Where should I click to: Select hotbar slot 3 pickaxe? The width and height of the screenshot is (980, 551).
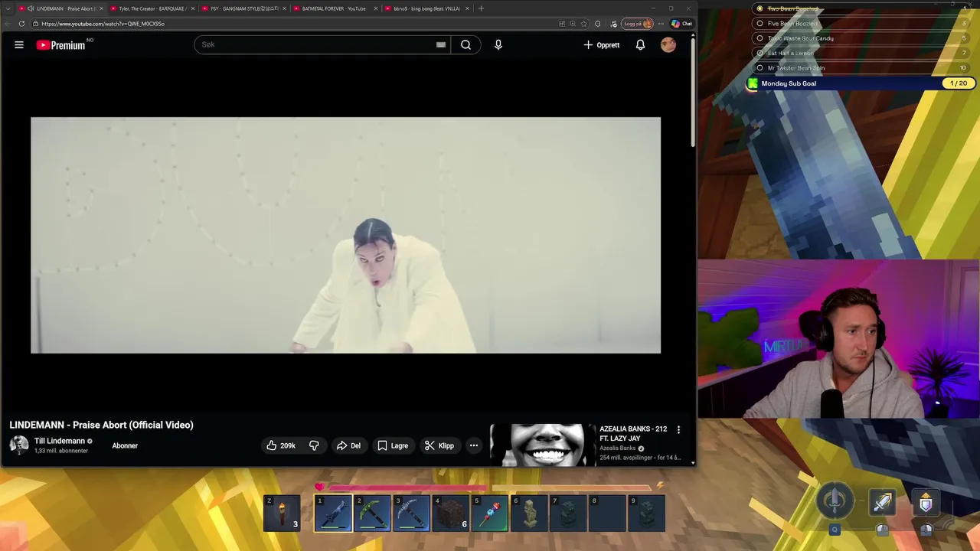tap(412, 514)
